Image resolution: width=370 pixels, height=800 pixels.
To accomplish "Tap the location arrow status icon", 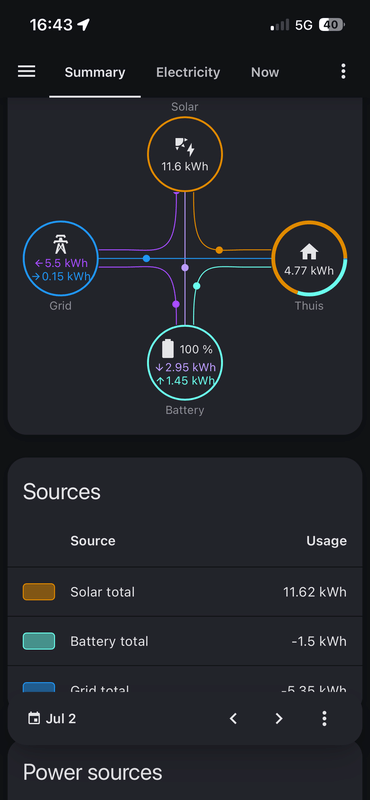I will (x=84, y=24).
